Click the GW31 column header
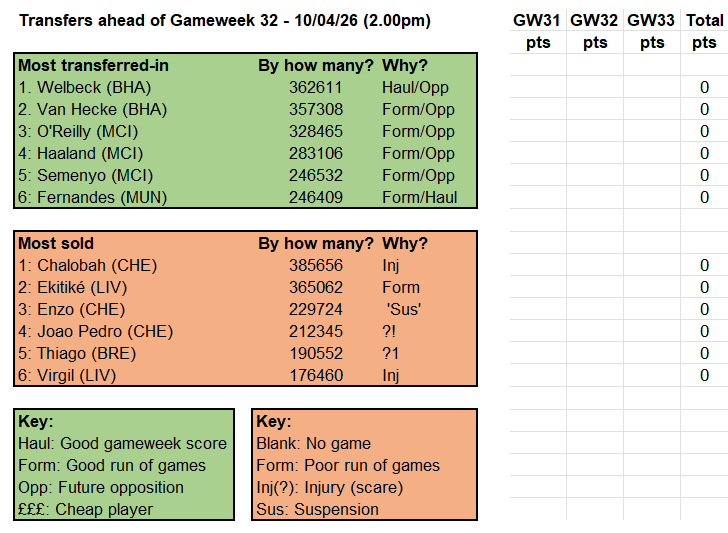728x533 pixels. click(537, 20)
